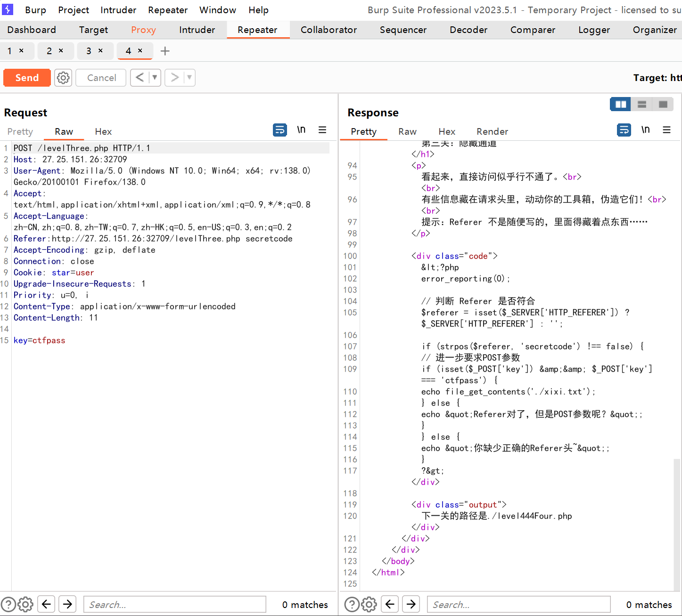Switch to combined tabbed layout view
The width and height of the screenshot is (682, 616).
coord(663,105)
